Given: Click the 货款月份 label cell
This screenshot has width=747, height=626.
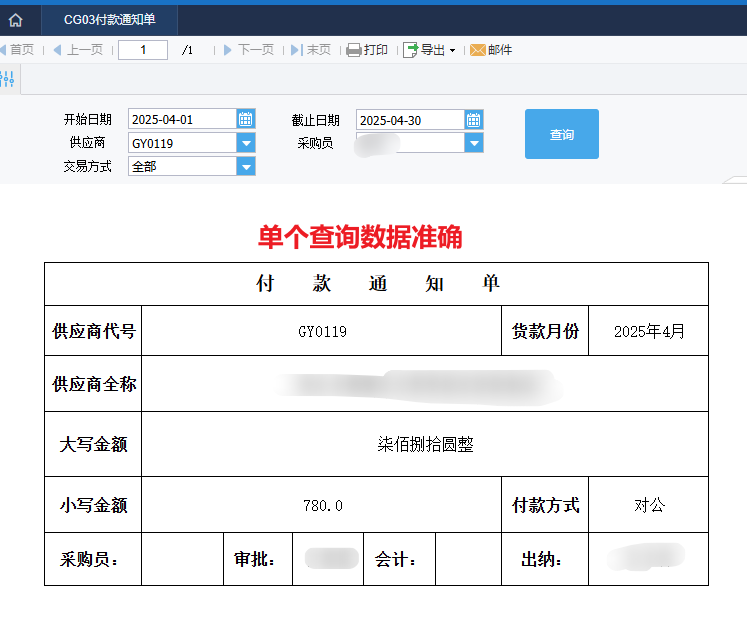Looking at the screenshot, I should (x=545, y=331).
